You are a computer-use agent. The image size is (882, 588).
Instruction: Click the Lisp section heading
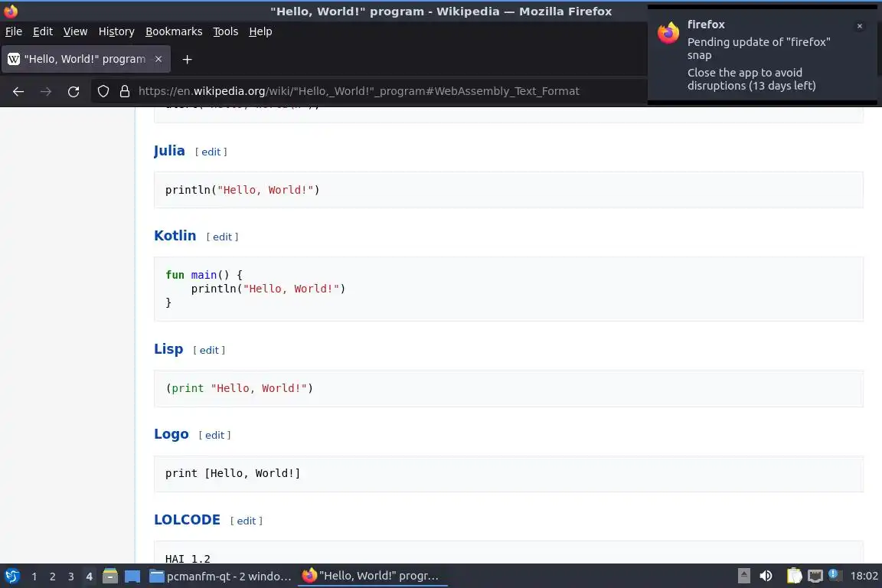coord(168,349)
